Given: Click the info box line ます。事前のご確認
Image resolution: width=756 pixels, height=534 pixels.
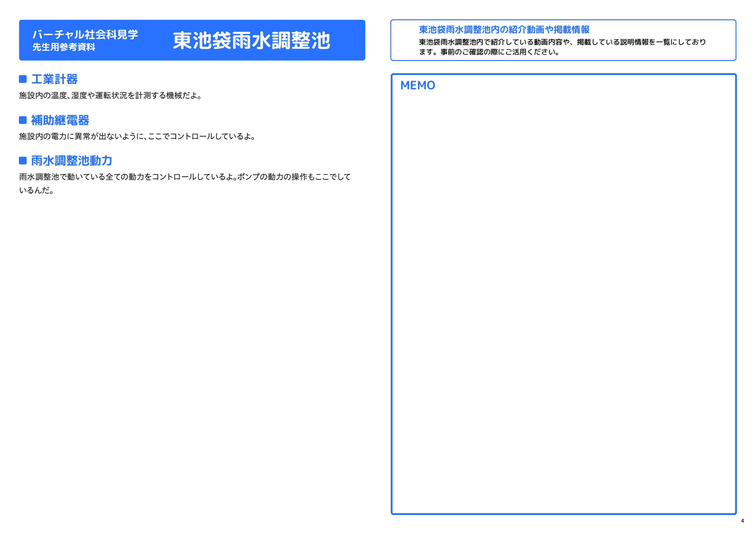Looking at the screenshot, I should pos(489,52).
